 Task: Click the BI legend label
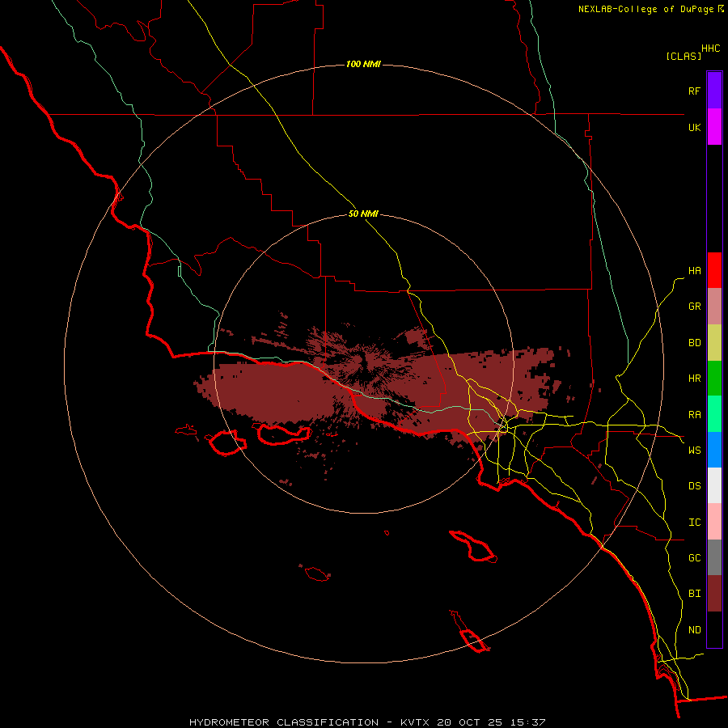(694, 594)
